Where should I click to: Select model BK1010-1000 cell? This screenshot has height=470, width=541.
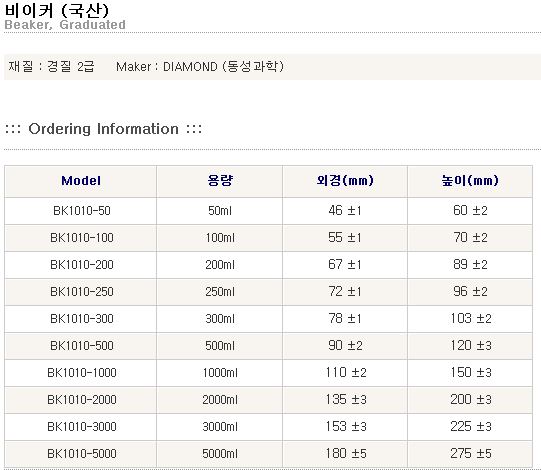coord(81,373)
